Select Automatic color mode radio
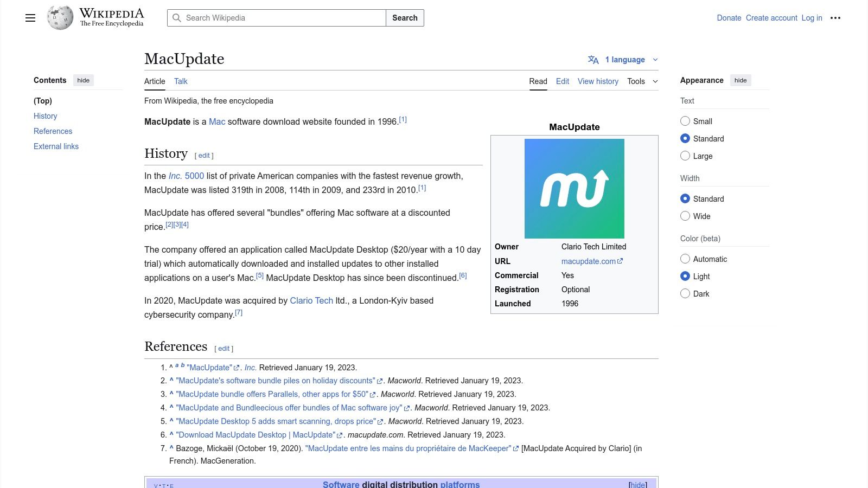Image resolution: width=868 pixels, height=488 pixels. point(685,259)
